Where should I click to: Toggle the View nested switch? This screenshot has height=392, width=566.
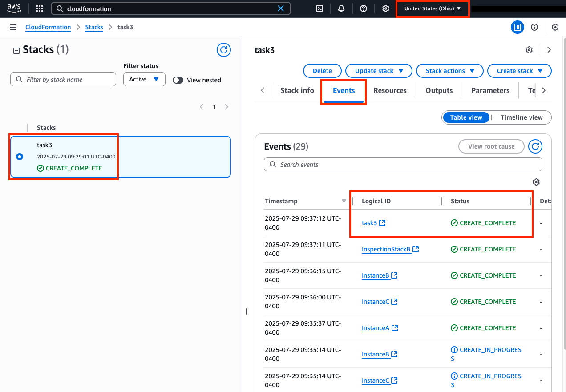pyautogui.click(x=178, y=80)
